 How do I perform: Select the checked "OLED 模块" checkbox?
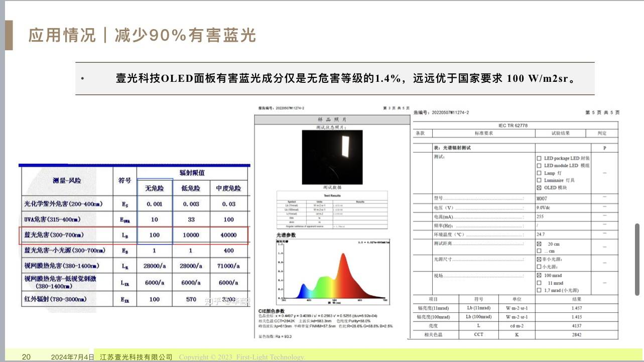click(x=539, y=187)
